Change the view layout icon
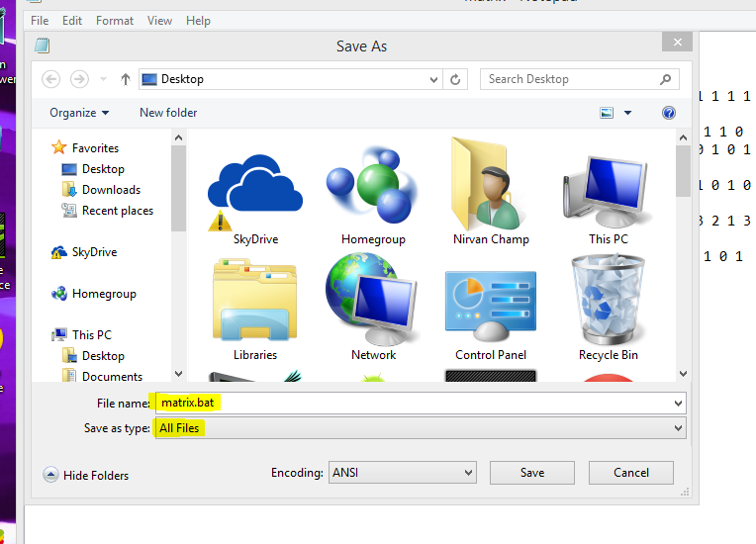Image resolution: width=756 pixels, height=544 pixels. [607, 113]
